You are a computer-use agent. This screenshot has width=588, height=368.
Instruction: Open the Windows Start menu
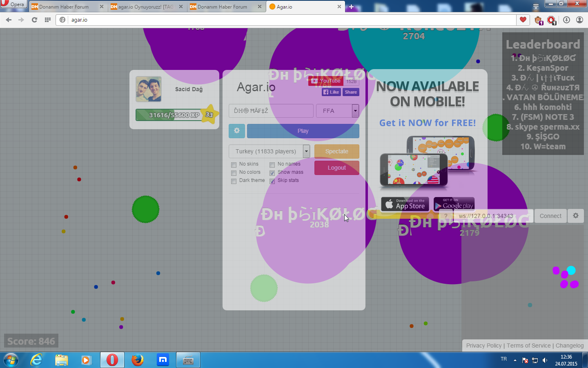point(11,360)
